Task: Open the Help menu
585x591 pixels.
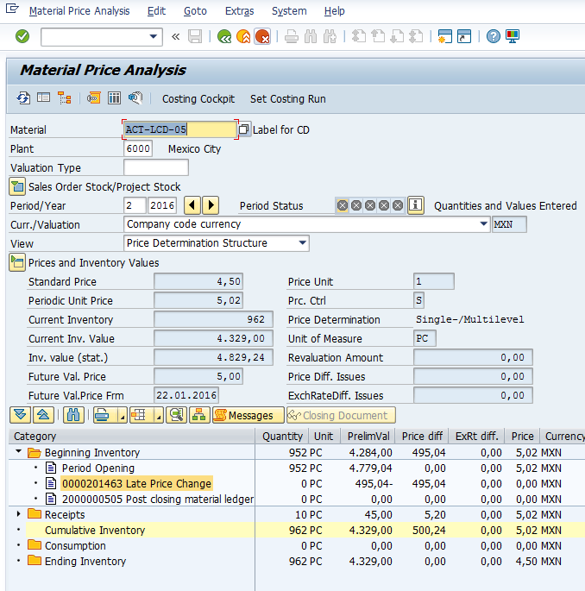Action: 334,11
